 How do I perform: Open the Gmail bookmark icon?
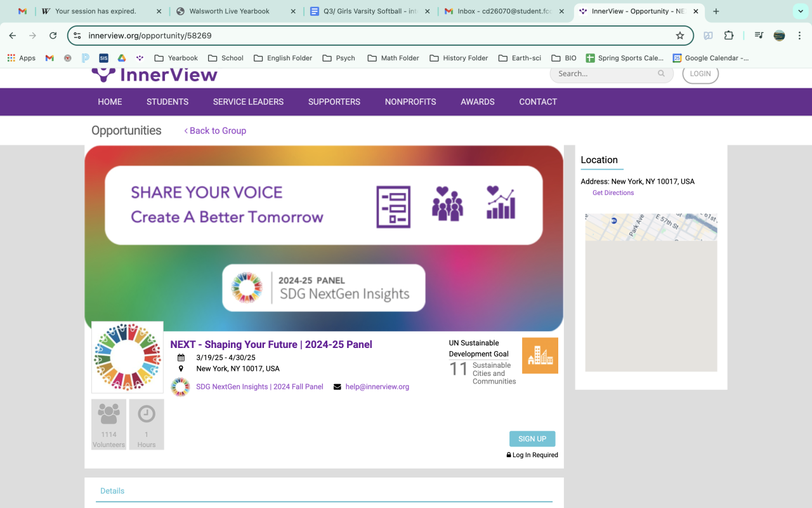pos(49,58)
